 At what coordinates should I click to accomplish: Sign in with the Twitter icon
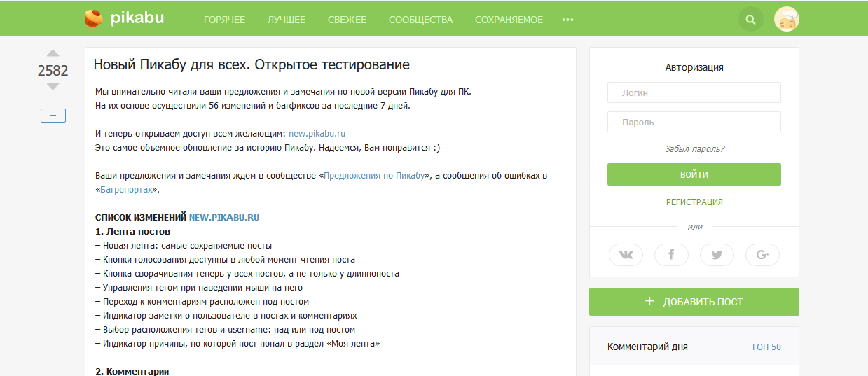[x=717, y=255]
